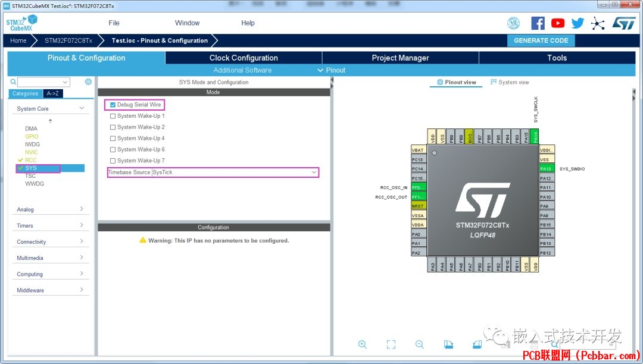Image resolution: width=643 pixels, height=364 pixels.
Task: Select NVIC in System Core list
Action: click(31, 152)
